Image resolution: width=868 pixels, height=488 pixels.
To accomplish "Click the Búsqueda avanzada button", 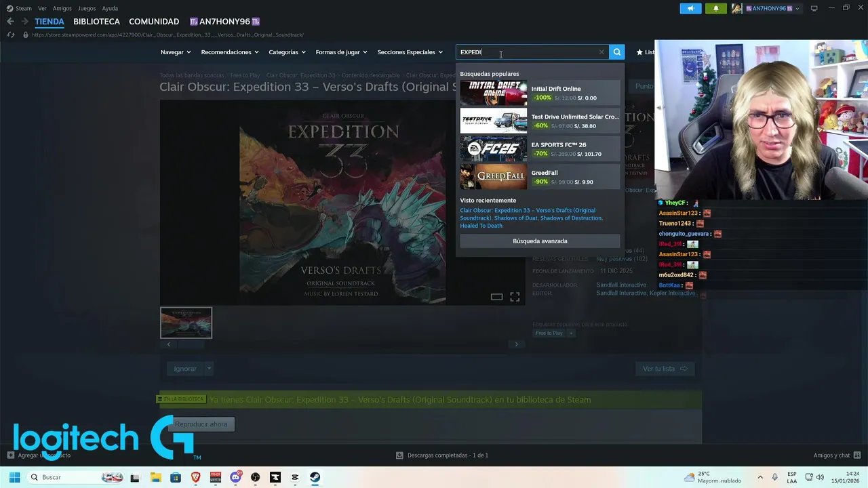I will [x=540, y=241].
